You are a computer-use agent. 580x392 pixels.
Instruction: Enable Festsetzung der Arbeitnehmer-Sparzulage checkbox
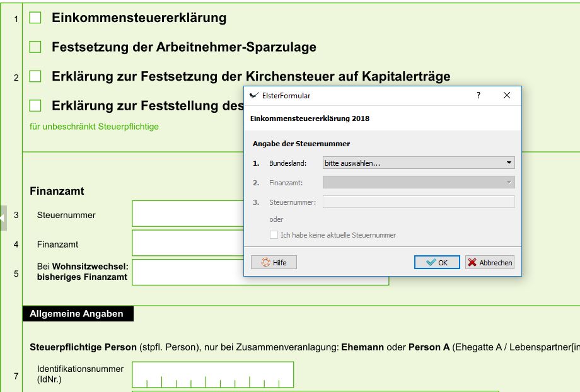35,47
